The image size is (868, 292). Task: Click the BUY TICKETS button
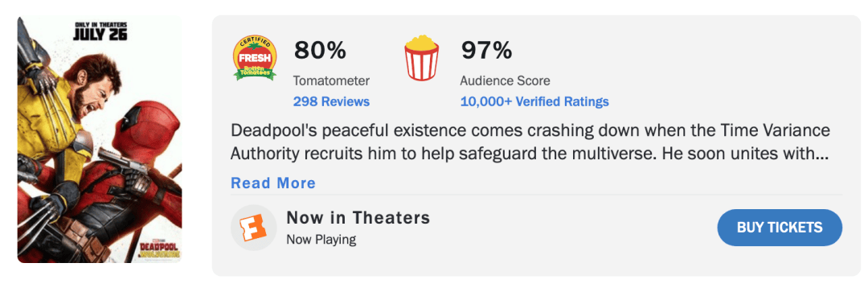tap(780, 227)
